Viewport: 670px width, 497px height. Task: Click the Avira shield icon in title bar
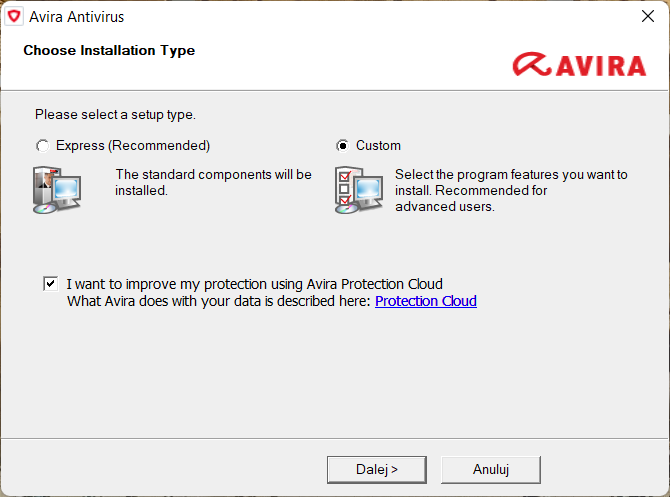click(x=14, y=17)
